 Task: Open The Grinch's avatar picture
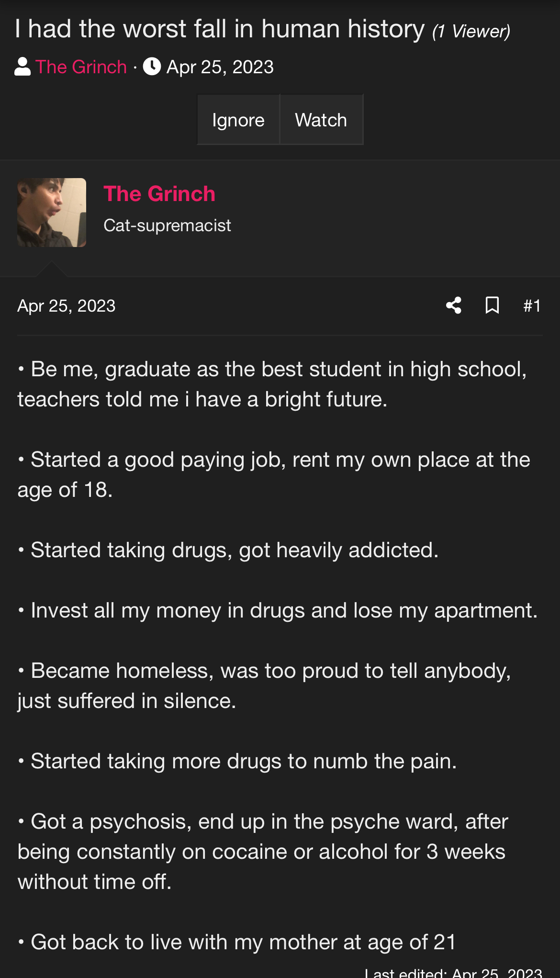pos(52,213)
